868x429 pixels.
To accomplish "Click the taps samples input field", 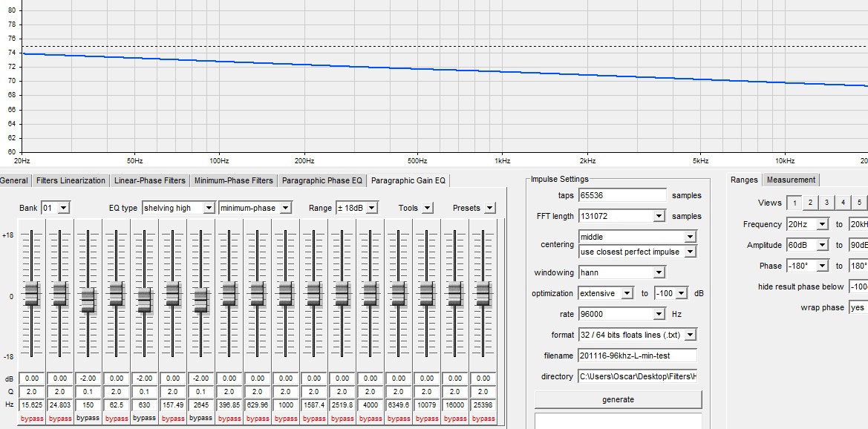I will 622,195.
